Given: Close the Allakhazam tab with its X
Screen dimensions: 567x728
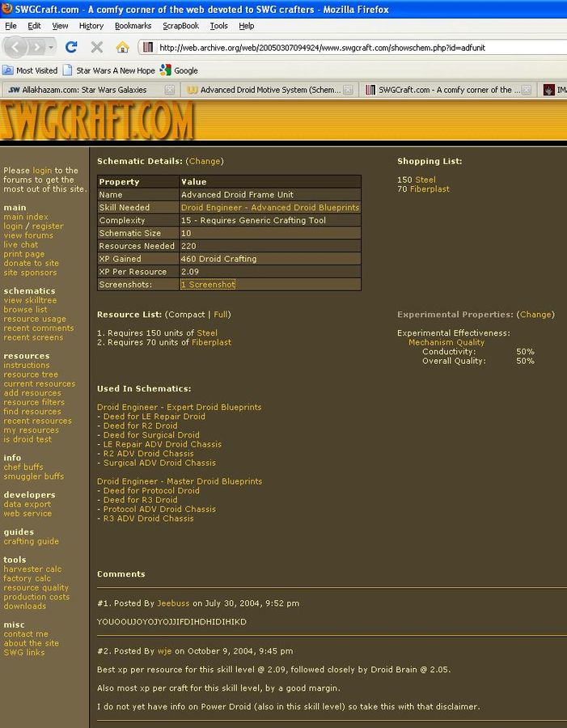Looking at the screenshot, I should (170, 90).
